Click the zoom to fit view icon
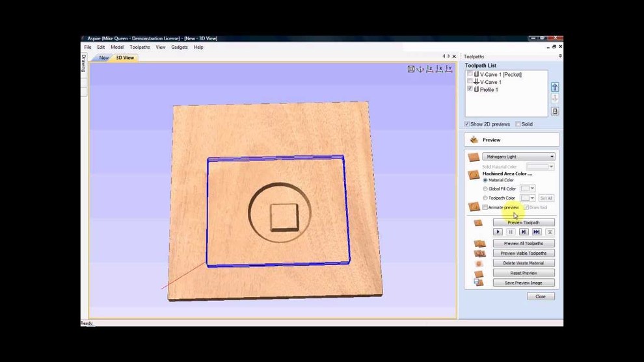 pos(411,69)
